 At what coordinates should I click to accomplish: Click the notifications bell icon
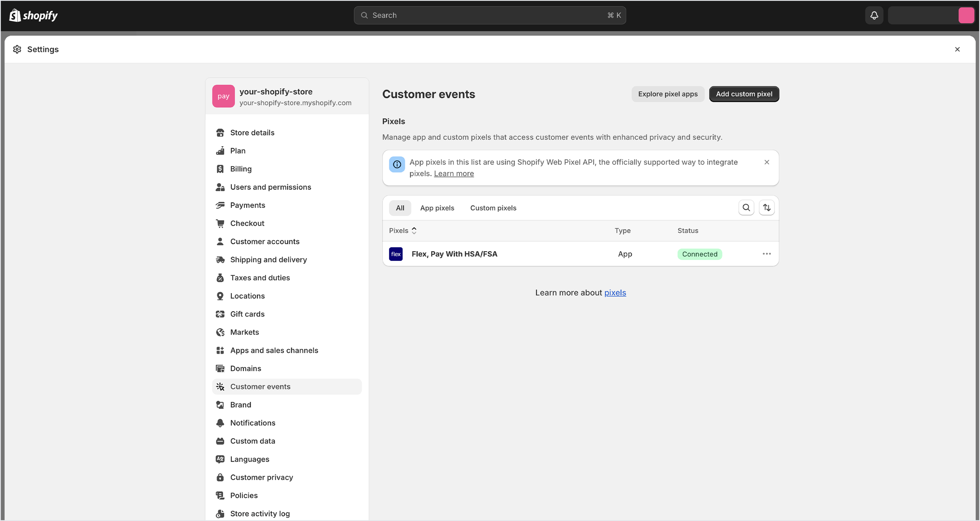point(874,15)
